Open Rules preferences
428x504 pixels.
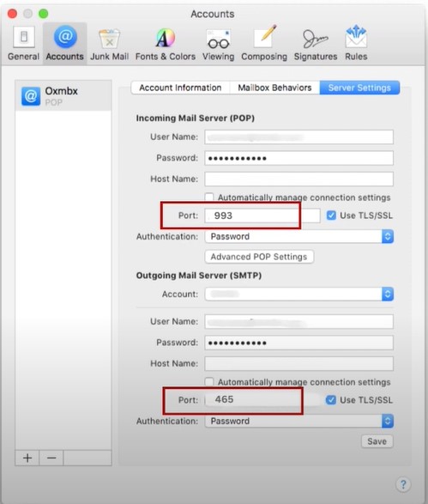(356, 44)
